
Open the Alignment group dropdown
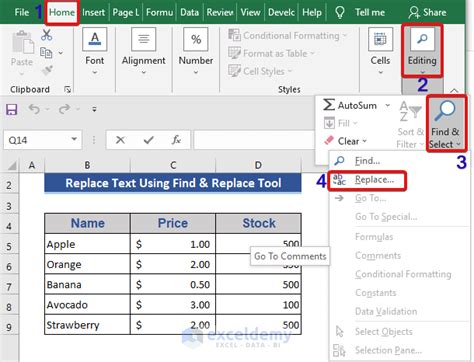144,51
